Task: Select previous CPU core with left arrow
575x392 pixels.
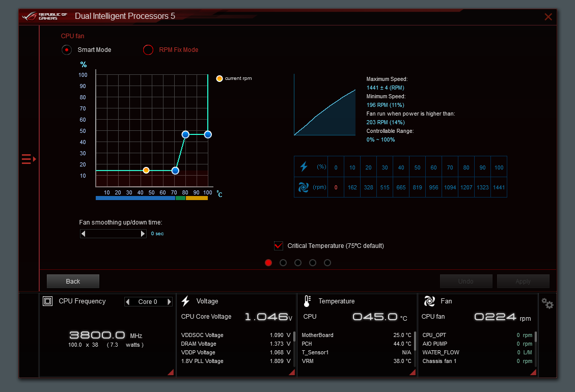Action: (128, 302)
